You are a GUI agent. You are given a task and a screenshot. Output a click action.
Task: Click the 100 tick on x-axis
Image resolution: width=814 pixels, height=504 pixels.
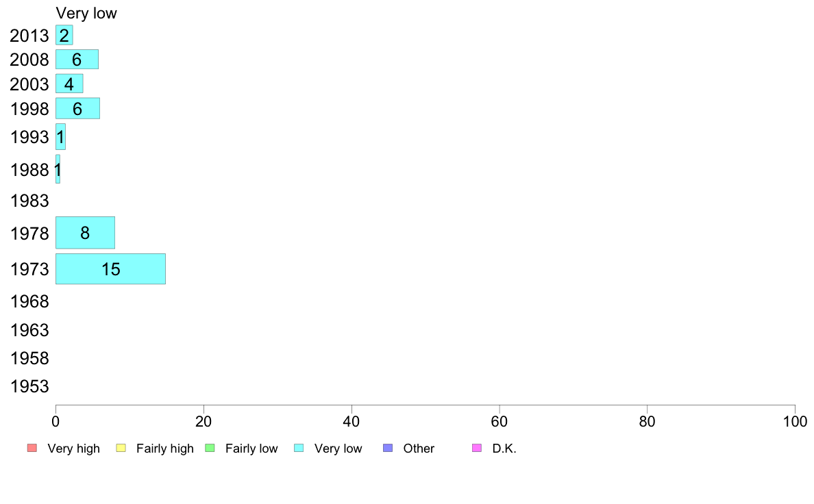(x=795, y=421)
